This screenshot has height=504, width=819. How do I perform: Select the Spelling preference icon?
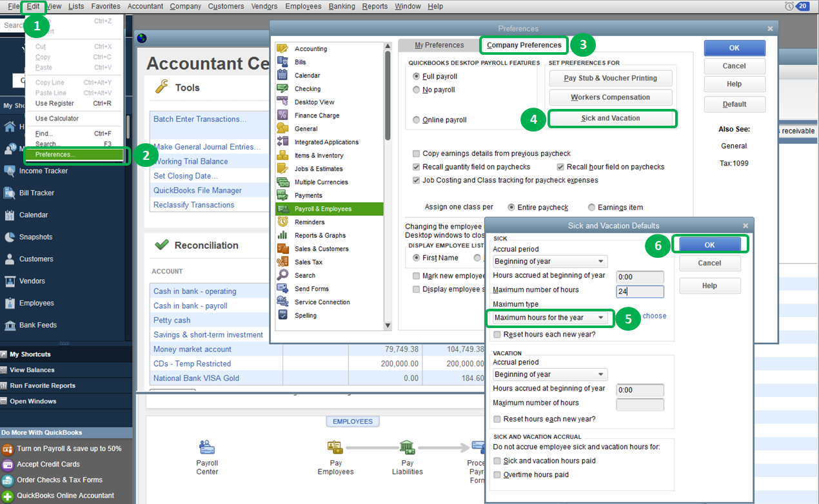[x=282, y=315]
